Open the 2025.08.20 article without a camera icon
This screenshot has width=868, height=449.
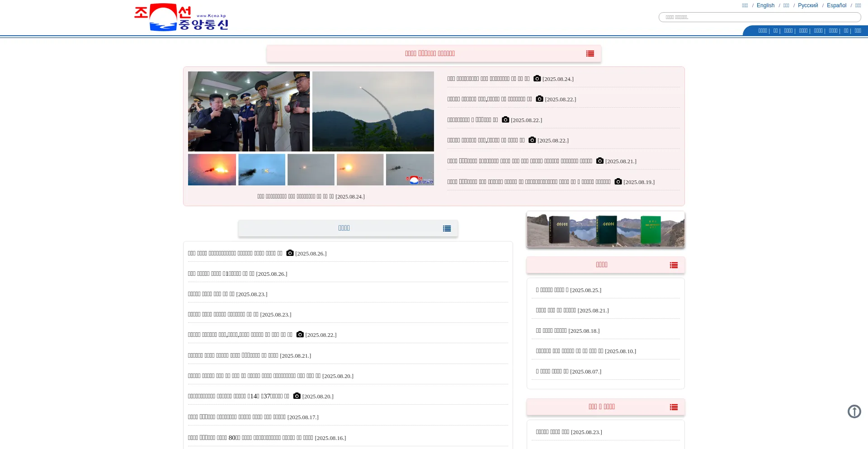pos(271,376)
